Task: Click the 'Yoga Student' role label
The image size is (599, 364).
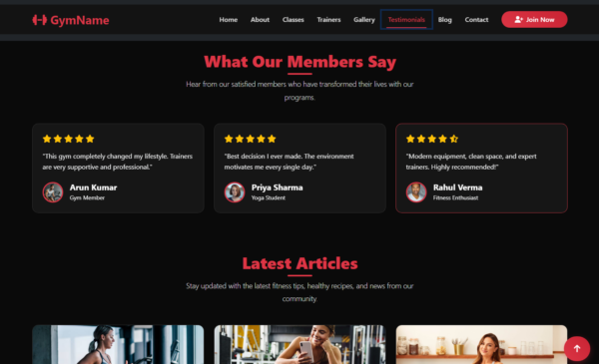Action: (x=269, y=197)
